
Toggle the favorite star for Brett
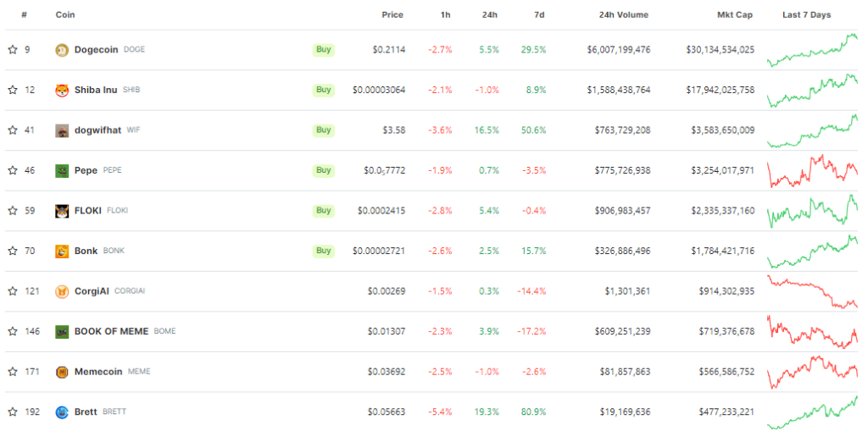pos(12,412)
